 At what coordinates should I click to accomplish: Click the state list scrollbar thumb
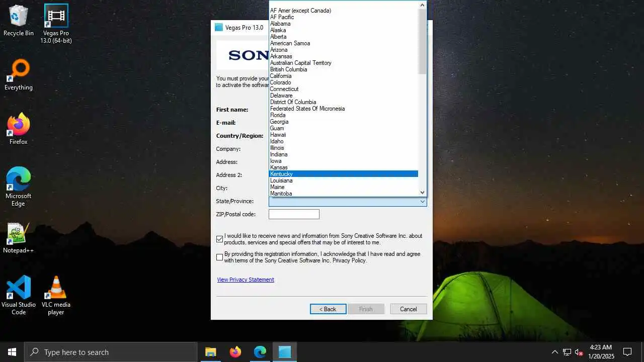422,41
